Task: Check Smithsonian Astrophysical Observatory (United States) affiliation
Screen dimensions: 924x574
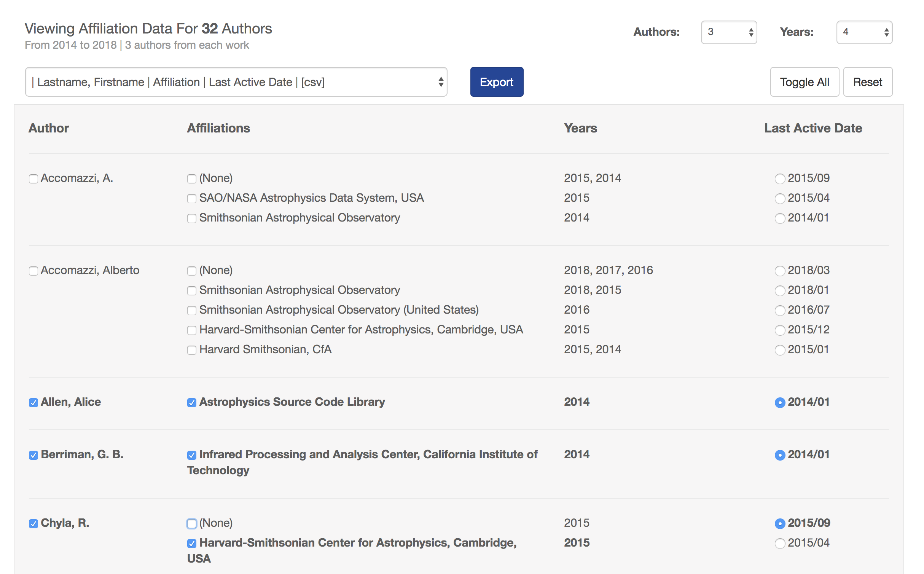Action: 191,310
